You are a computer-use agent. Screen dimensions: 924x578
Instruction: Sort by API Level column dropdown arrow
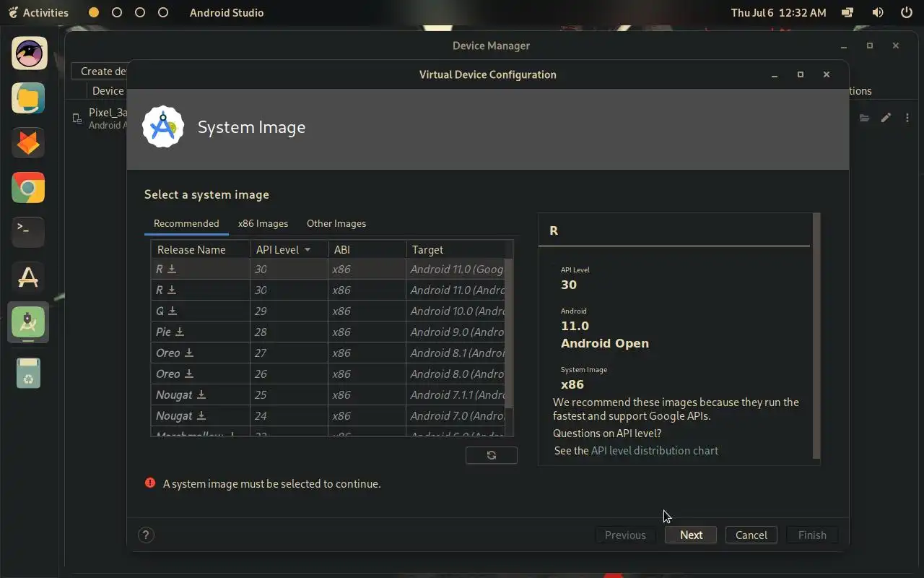308,249
